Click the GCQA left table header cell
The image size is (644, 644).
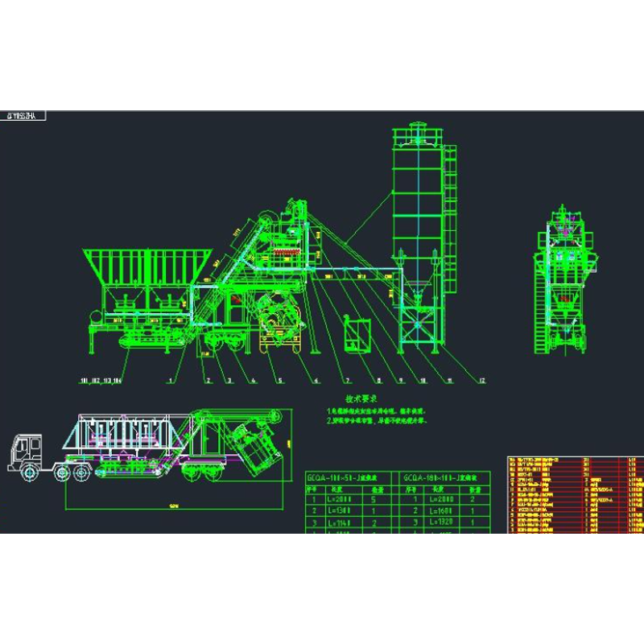pyautogui.click(x=346, y=477)
